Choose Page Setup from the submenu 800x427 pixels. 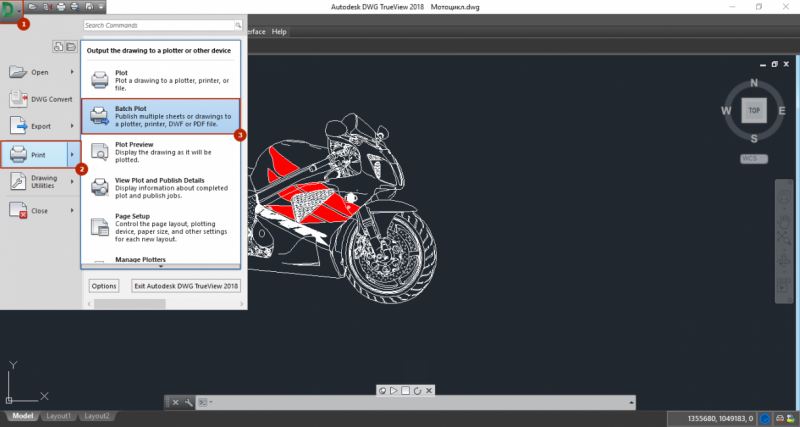[160, 227]
